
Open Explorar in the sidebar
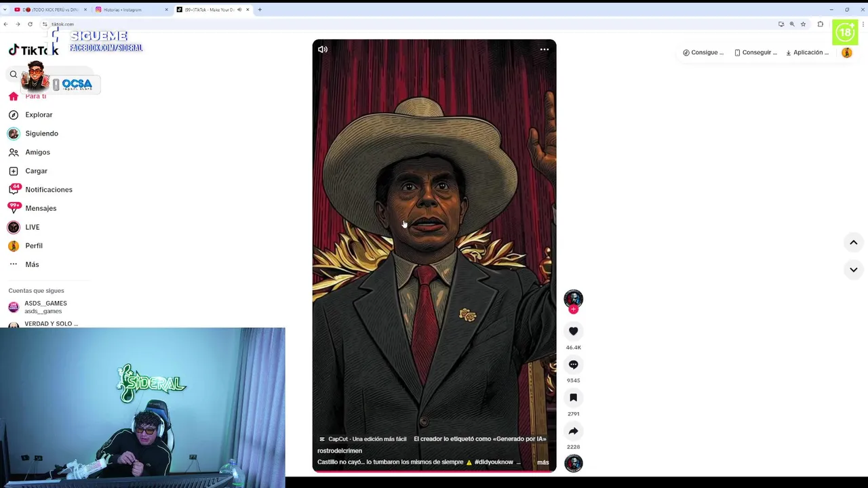pos(39,115)
